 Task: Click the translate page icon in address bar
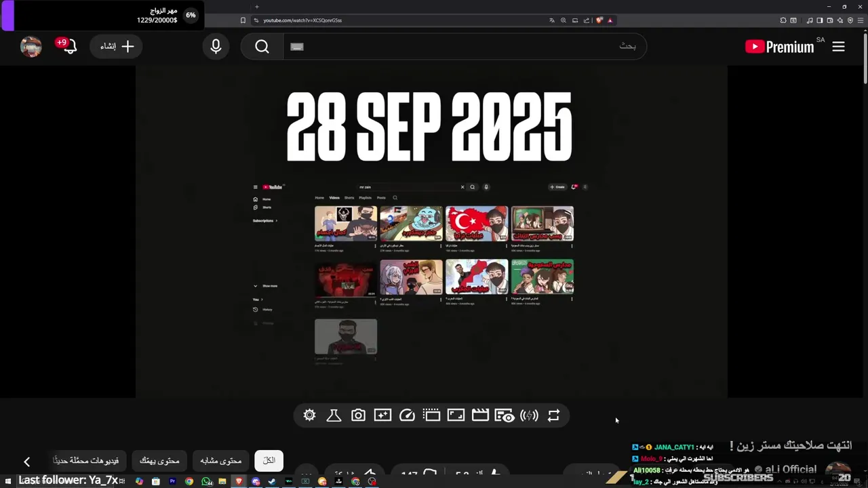tap(552, 20)
